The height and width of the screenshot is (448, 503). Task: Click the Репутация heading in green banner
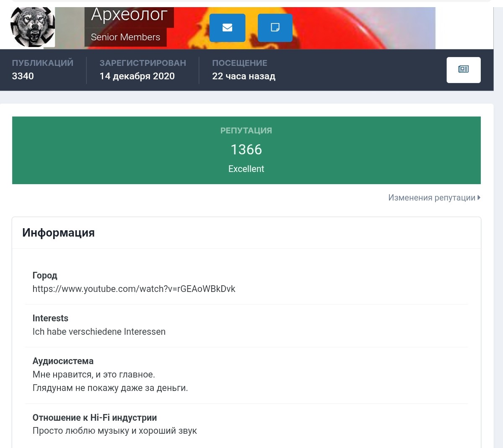click(x=246, y=131)
